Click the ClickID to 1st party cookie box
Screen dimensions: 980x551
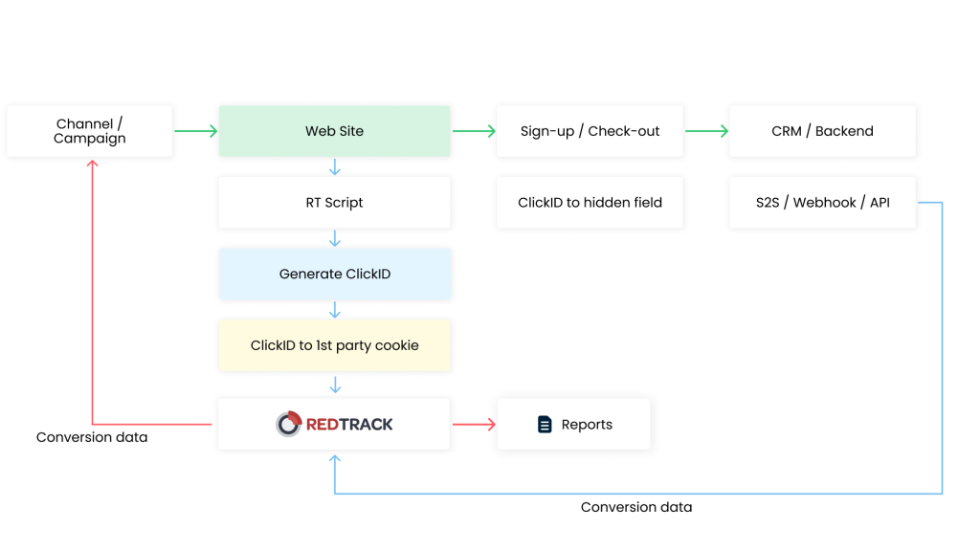(x=334, y=345)
